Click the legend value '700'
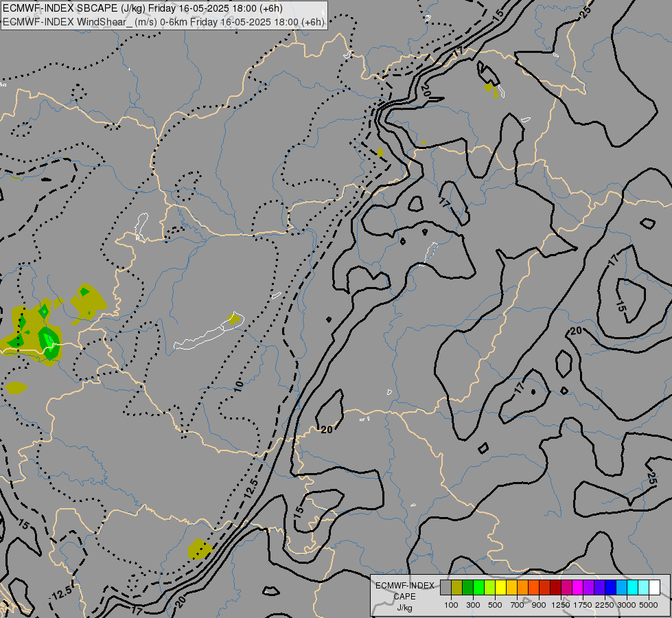Screen dimensions: 672x618 coord(518,605)
